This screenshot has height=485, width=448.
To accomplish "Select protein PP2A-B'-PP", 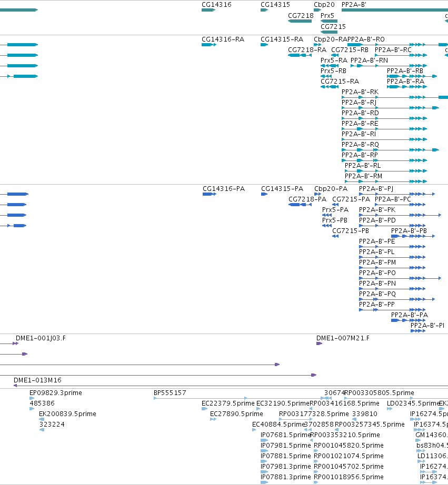I will tap(377, 305).
